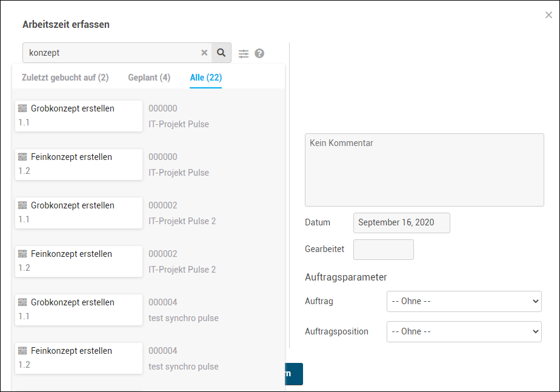Switch to Zuletzt gebucht auf tab
This screenshot has height=392, width=560.
[65, 78]
